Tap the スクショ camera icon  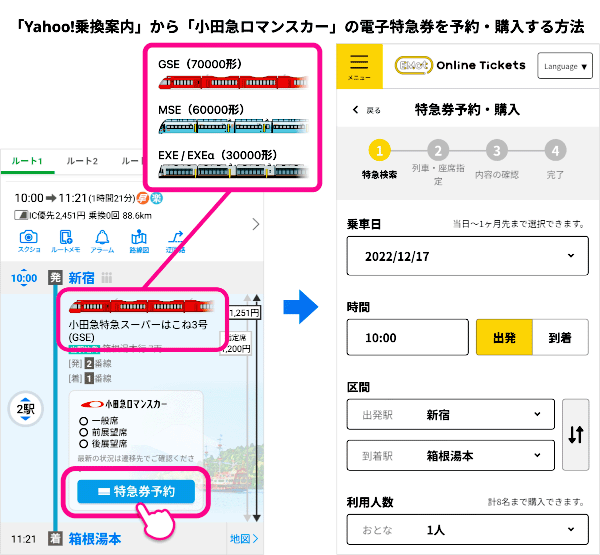click(x=29, y=241)
